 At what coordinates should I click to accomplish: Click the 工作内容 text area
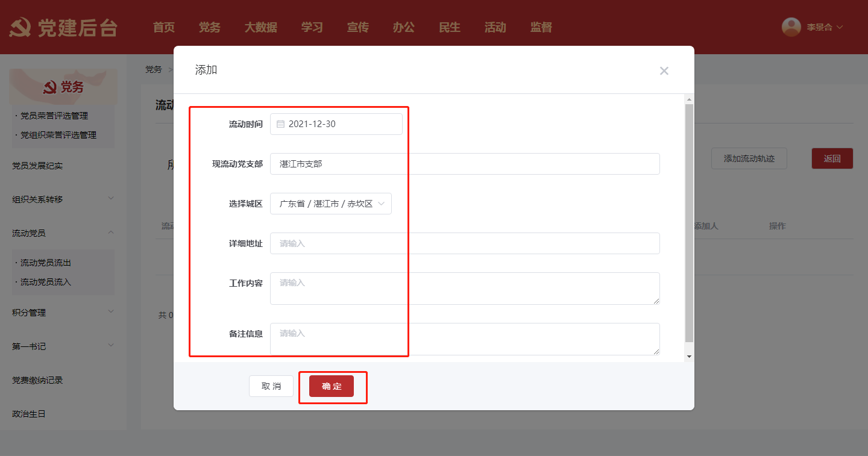tap(465, 289)
